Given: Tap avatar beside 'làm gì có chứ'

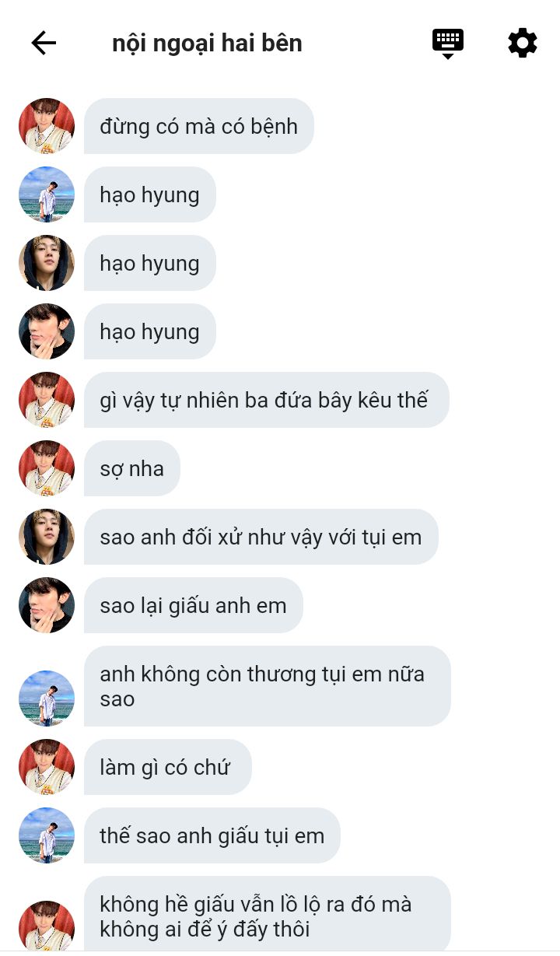Looking at the screenshot, I should pyautogui.click(x=47, y=767).
